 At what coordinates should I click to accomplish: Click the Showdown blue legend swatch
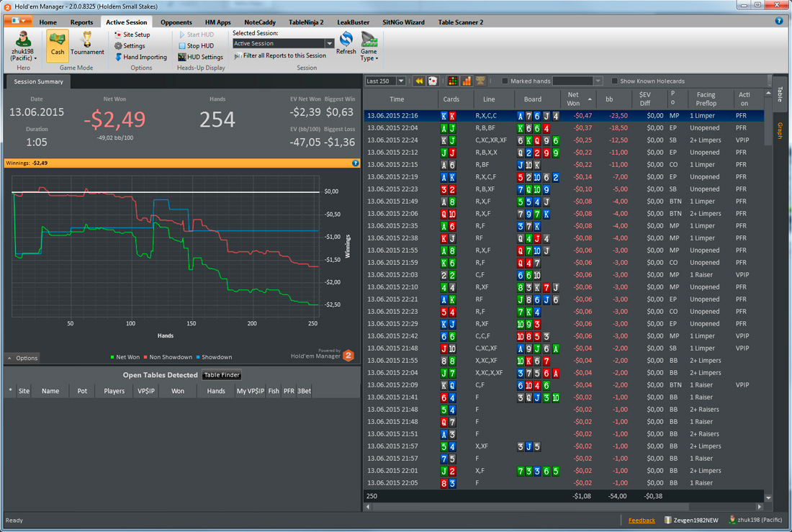198,357
